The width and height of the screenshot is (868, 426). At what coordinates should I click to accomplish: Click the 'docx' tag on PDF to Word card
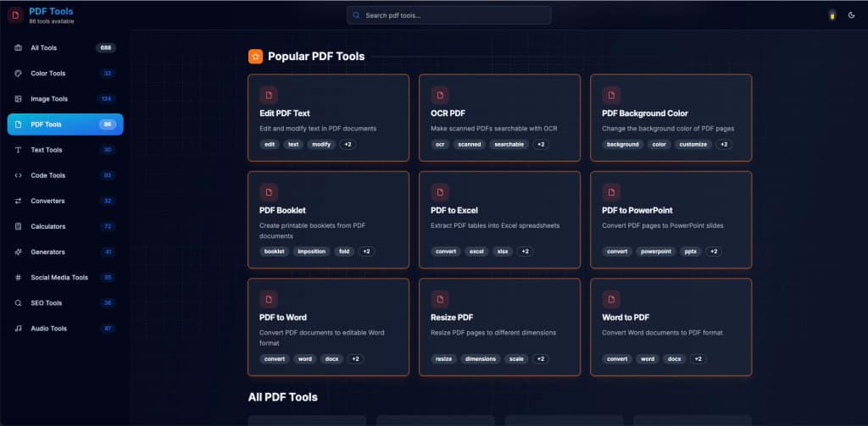[x=331, y=358]
